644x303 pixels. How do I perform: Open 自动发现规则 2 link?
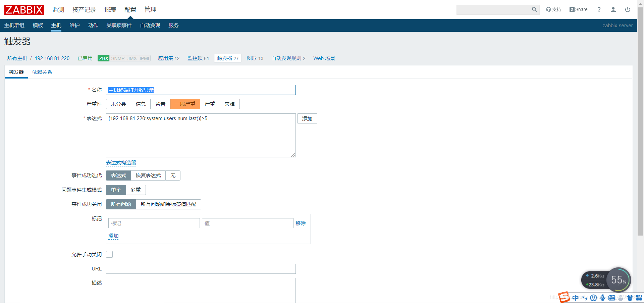tap(288, 58)
